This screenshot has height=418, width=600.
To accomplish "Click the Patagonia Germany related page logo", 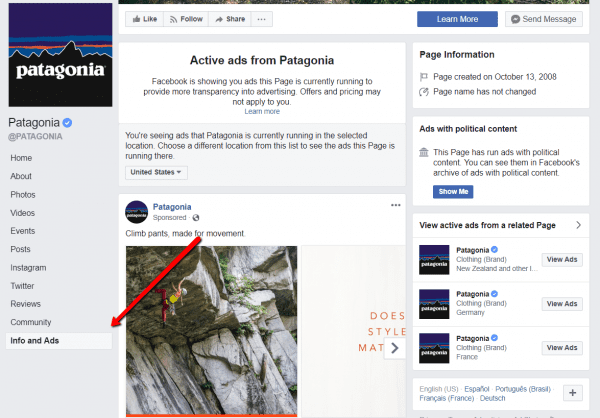I will click(434, 304).
